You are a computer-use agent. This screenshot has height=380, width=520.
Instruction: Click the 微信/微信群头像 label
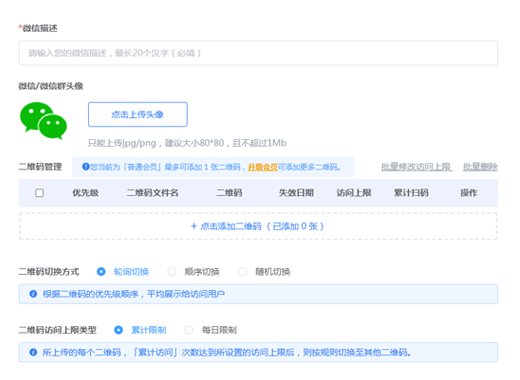click(51, 86)
